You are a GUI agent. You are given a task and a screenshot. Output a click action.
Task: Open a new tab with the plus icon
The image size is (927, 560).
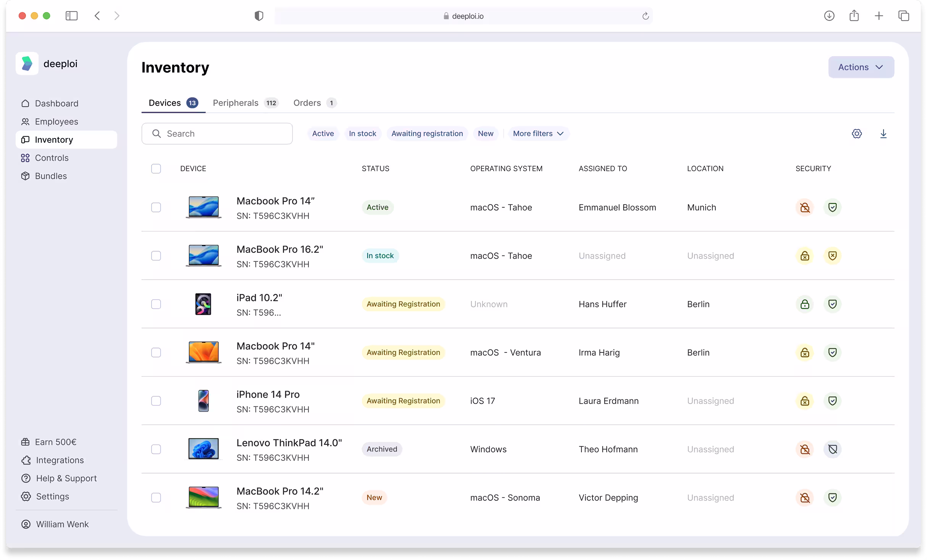(x=879, y=16)
